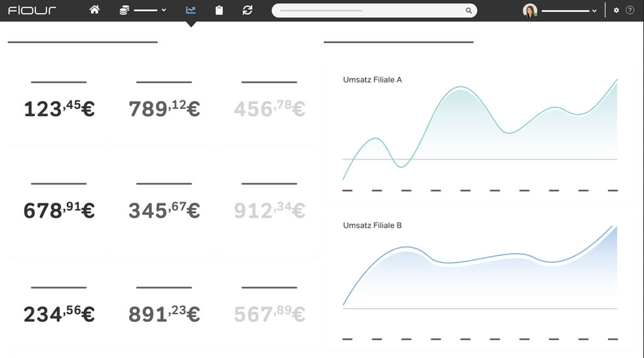Click the user profile avatar
The width and height of the screenshot is (644, 358).
[530, 10]
